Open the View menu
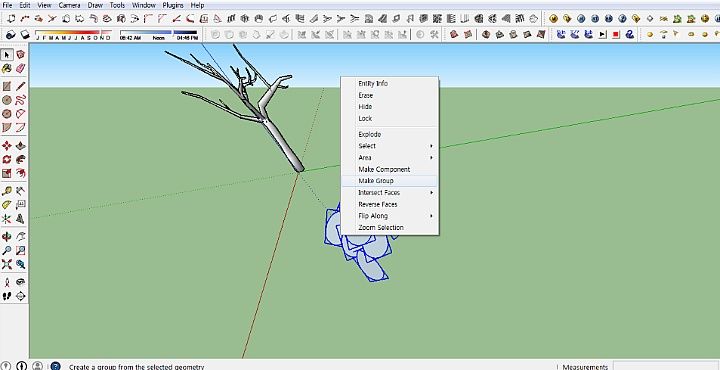This screenshot has height=370, width=720. pos(44,5)
